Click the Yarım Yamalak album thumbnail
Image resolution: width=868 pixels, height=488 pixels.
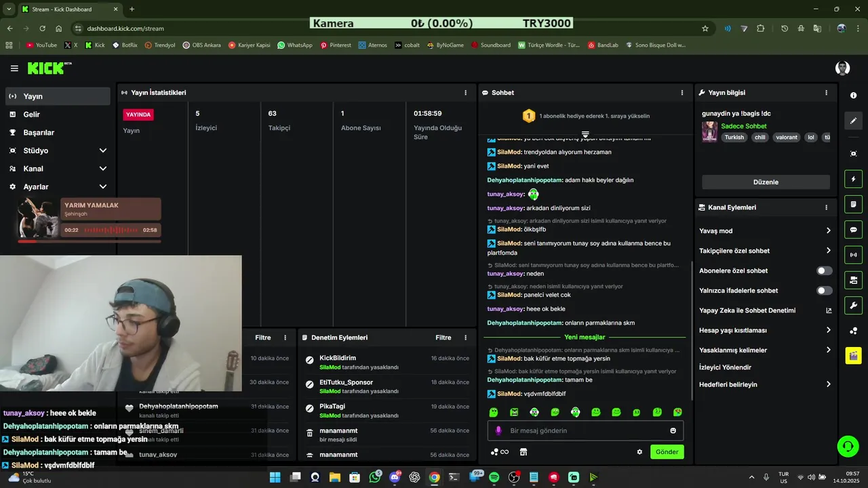[x=39, y=218]
